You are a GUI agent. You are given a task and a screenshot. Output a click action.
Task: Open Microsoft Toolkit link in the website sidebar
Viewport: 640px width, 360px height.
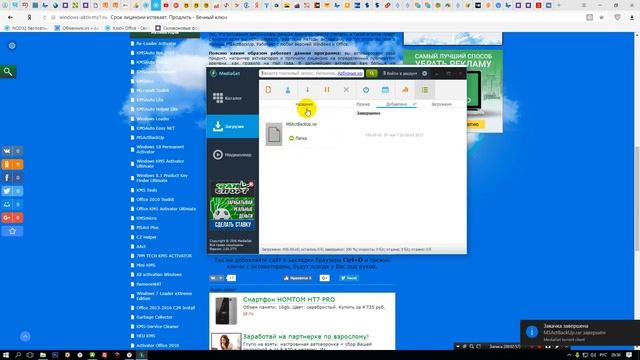[153, 90]
